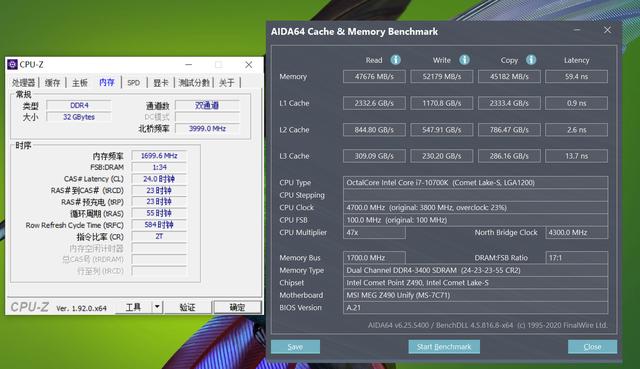The height and width of the screenshot is (369, 640).
Task: Select the 内存 tab in CPU-Z
Action: 107,82
